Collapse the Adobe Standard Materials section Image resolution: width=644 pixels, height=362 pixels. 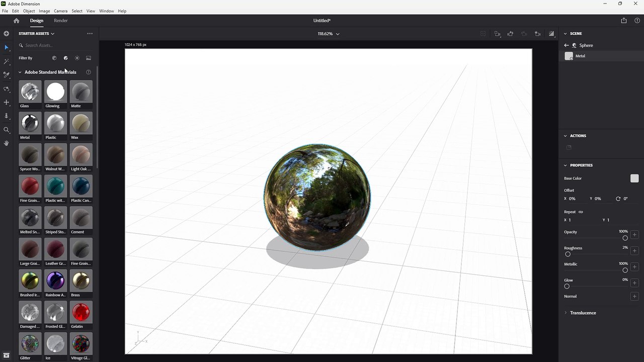[20, 72]
